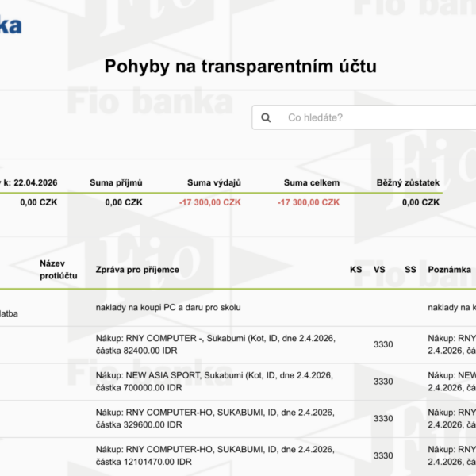Click the SS column header
Viewport: 476px width, 476px height.
410,270
